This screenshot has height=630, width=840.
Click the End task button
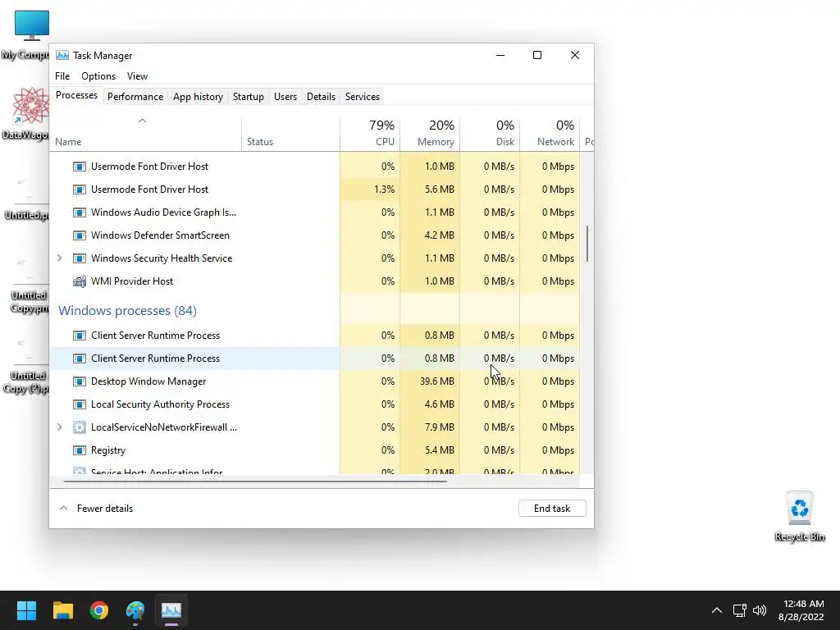tap(552, 509)
